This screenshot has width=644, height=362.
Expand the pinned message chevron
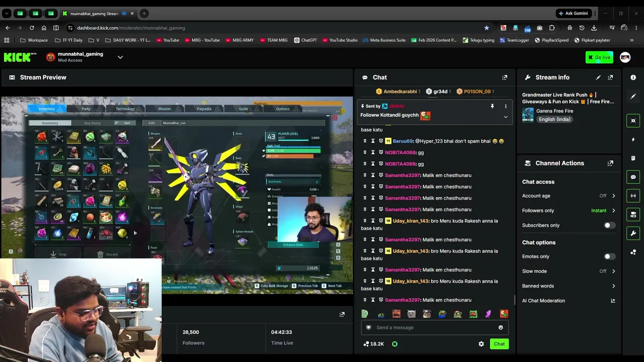(506, 117)
